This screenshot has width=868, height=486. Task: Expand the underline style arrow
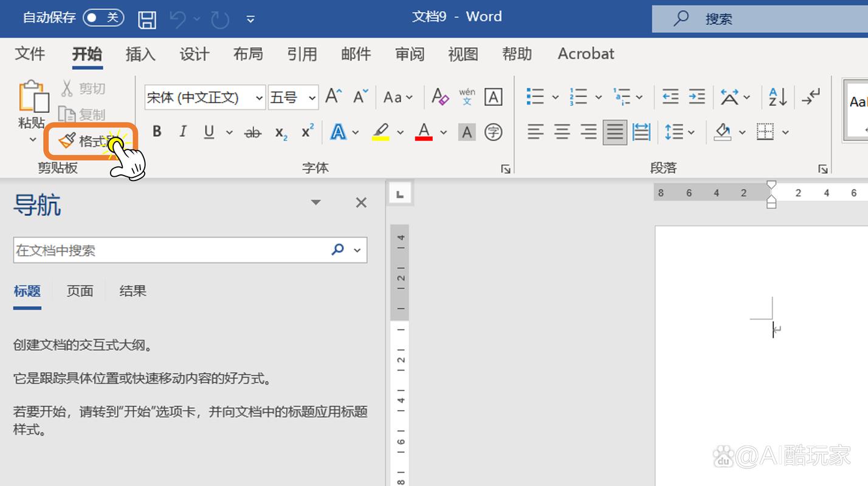click(229, 132)
